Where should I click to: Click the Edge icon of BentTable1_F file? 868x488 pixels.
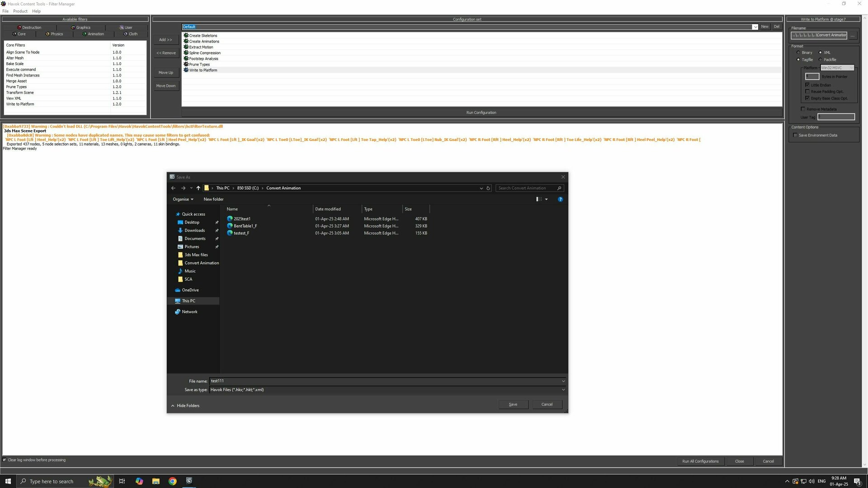pos(230,226)
